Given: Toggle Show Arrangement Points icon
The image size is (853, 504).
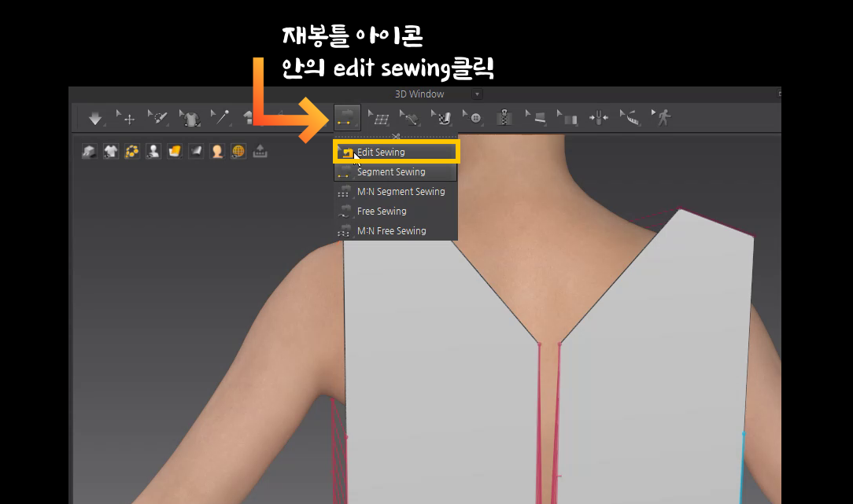Looking at the screenshot, I should coord(131,151).
